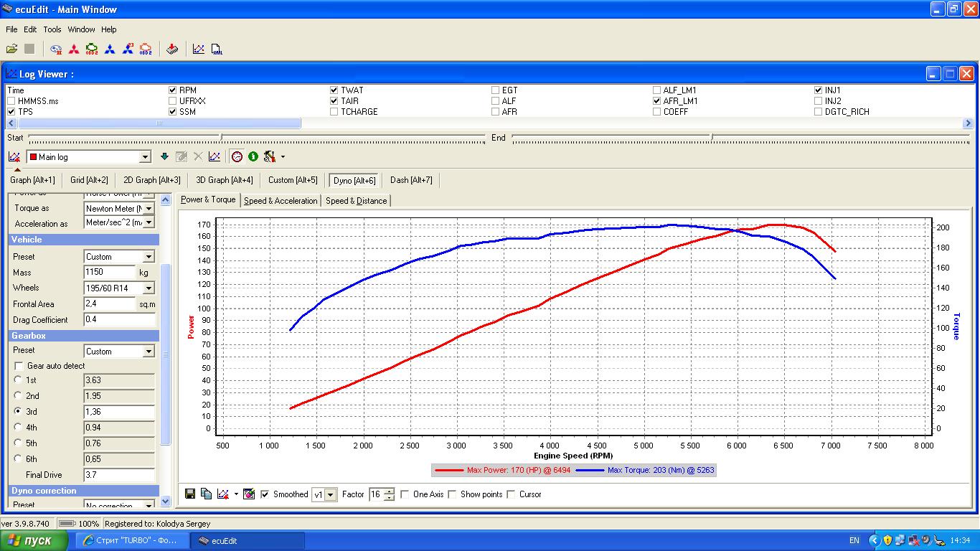Enable Show points checkbox
Image resolution: width=980 pixels, height=551 pixels.
pos(452,494)
